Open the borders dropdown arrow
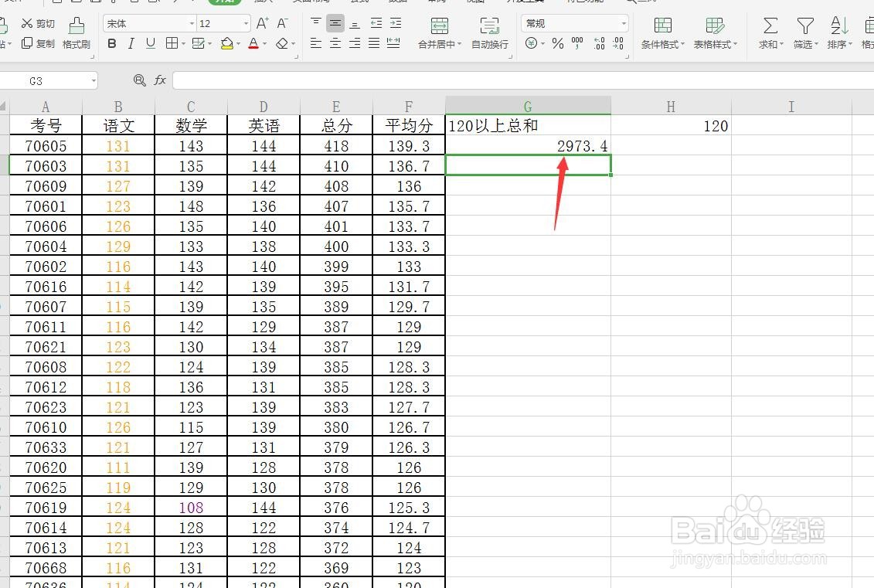 183,43
